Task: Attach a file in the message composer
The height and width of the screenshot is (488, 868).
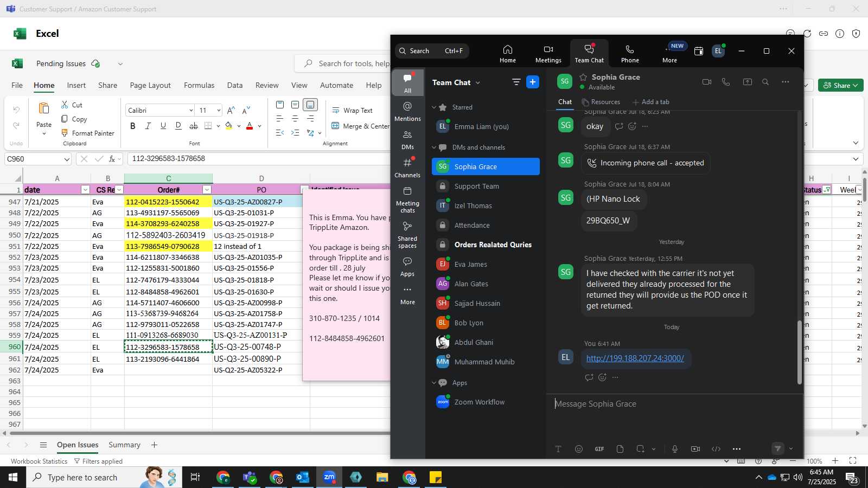Action: (x=620, y=449)
